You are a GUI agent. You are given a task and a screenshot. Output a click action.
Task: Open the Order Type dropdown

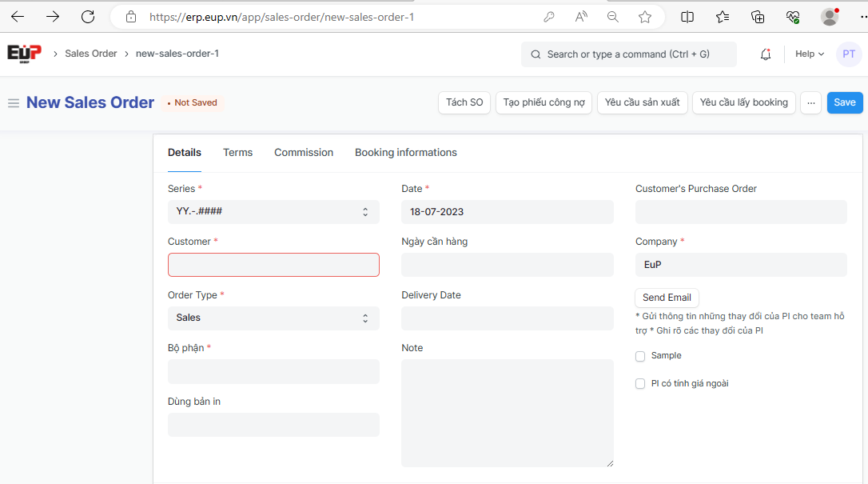[x=273, y=318]
